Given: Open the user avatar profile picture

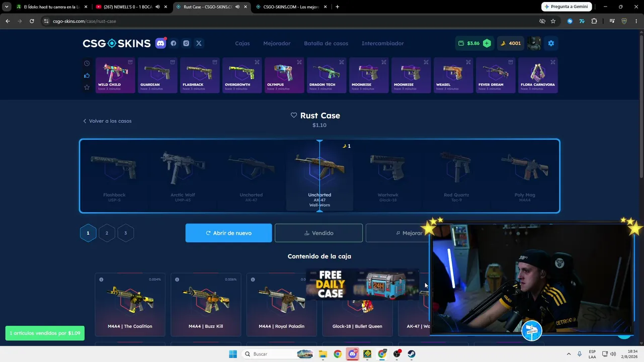Looking at the screenshot, I should click(x=534, y=43).
